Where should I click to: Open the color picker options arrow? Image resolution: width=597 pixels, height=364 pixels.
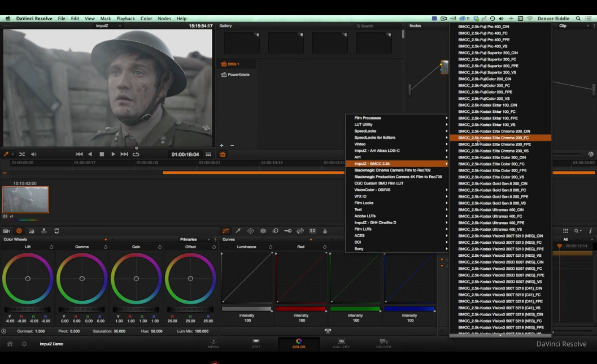(x=12, y=154)
